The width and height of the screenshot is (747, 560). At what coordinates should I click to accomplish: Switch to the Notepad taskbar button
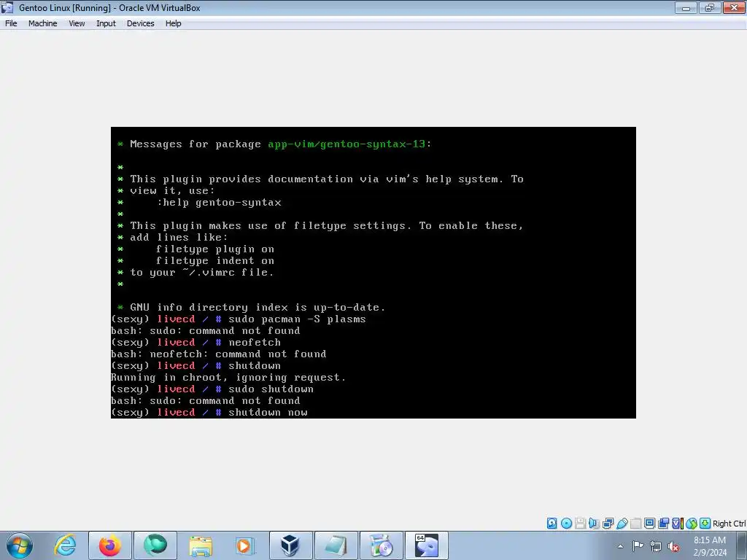click(336, 545)
